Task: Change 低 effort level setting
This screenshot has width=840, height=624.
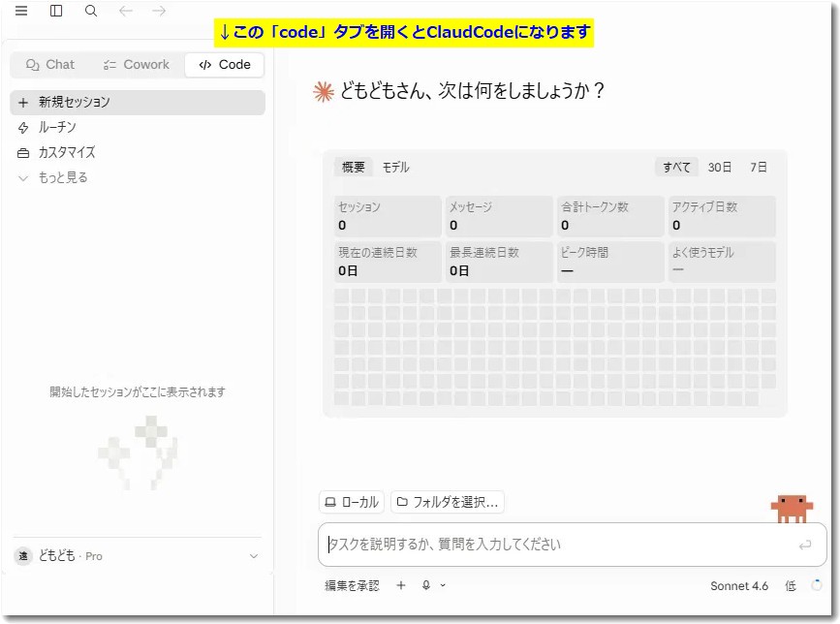Action: pyautogui.click(x=791, y=586)
